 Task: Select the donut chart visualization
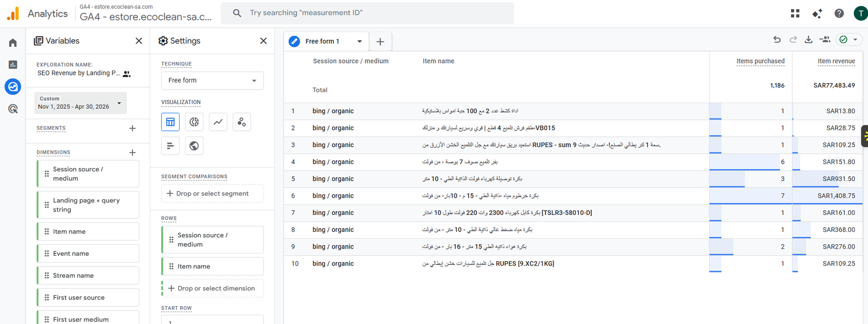(x=194, y=122)
